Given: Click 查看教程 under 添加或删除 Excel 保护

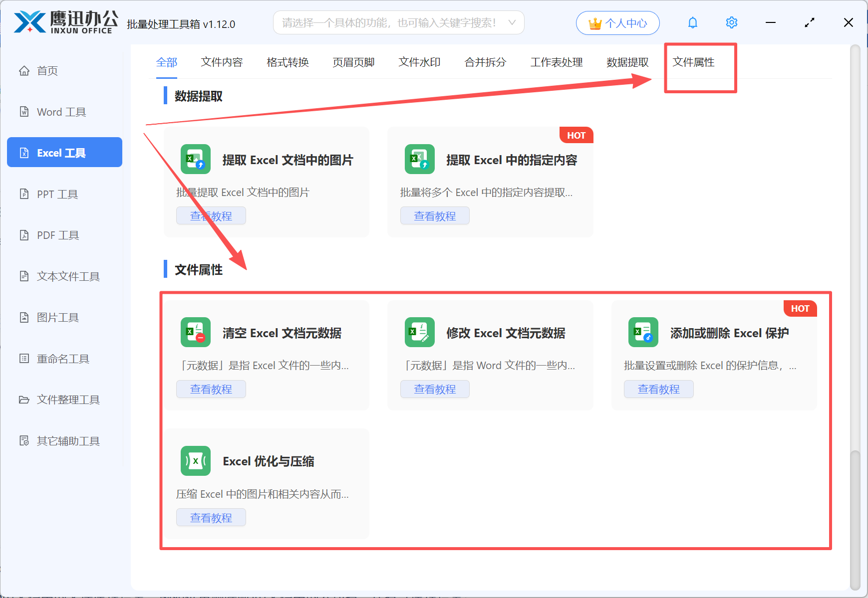Looking at the screenshot, I should coord(658,389).
